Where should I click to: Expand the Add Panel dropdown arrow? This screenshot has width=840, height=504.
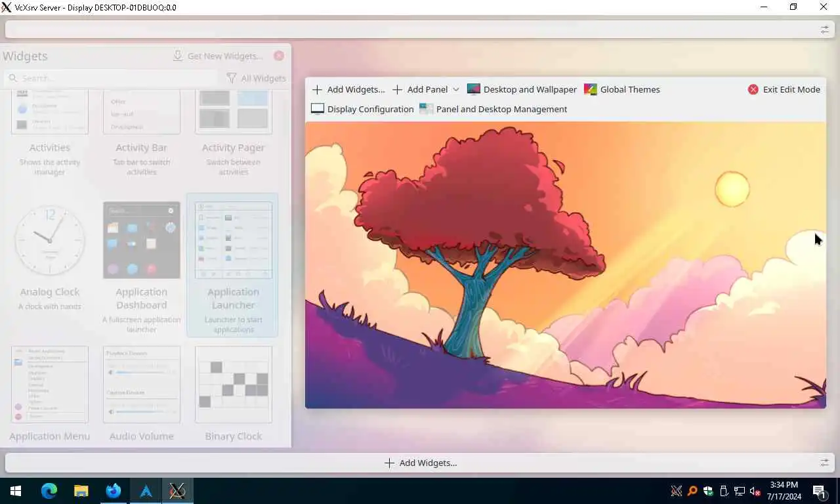tap(456, 89)
